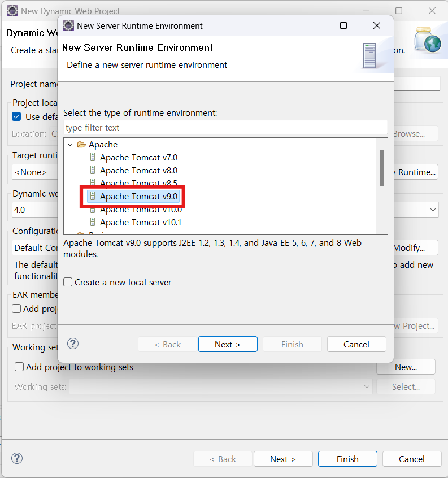Click the Eclipse icon in the New Server Runtime Environment title bar
Viewport: 448px width, 478px height.
[68, 25]
